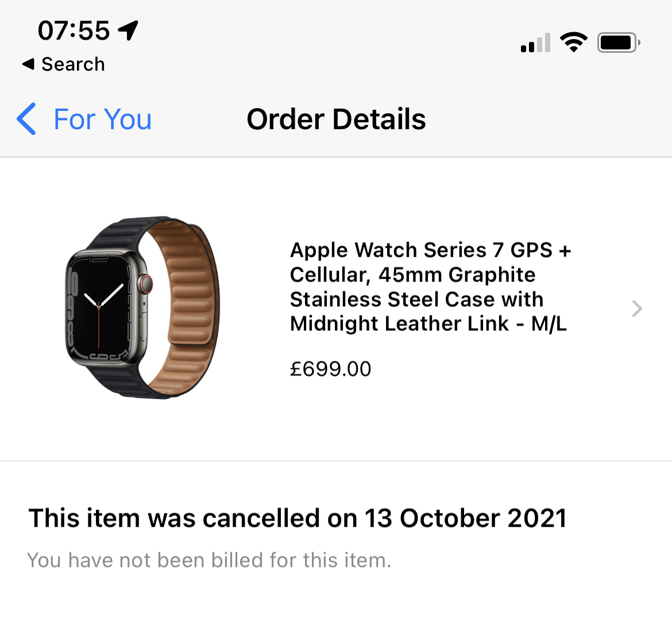The height and width of the screenshot is (626, 672).
Task: Tap the £699.00 price
Action: point(330,369)
